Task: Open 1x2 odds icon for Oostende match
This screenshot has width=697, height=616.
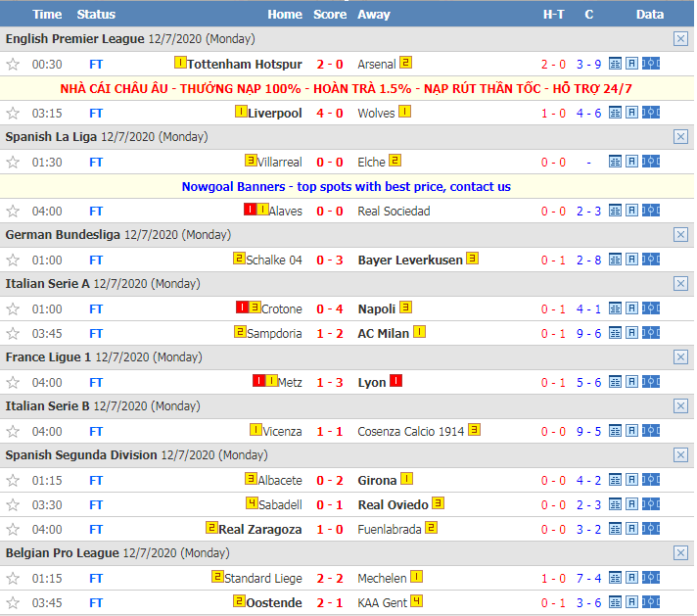Action: click(651, 601)
